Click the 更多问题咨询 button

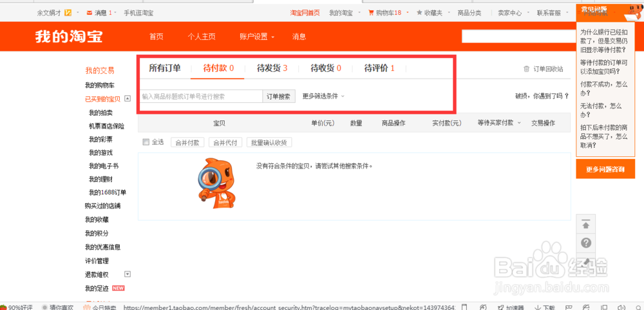pyautogui.click(x=605, y=169)
